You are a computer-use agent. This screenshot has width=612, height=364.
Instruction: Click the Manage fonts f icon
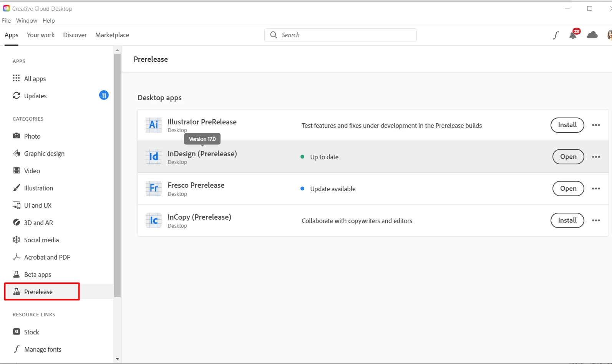[17, 349]
